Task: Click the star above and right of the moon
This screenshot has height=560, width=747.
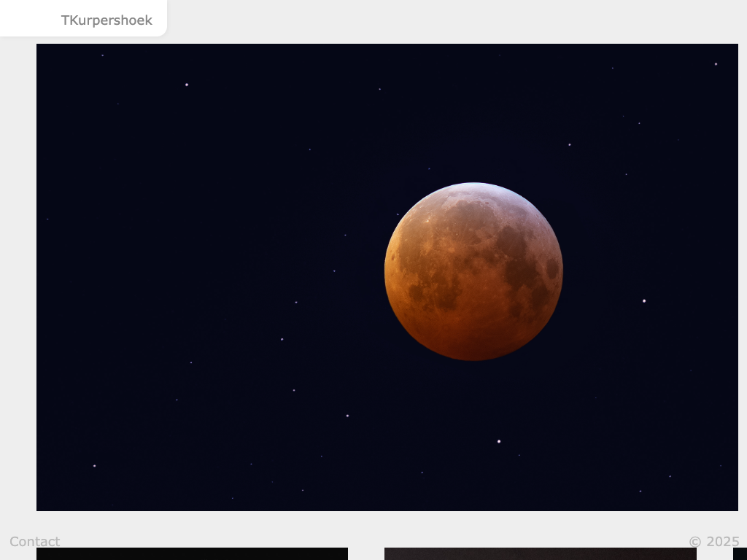Action: tap(570, 144)
